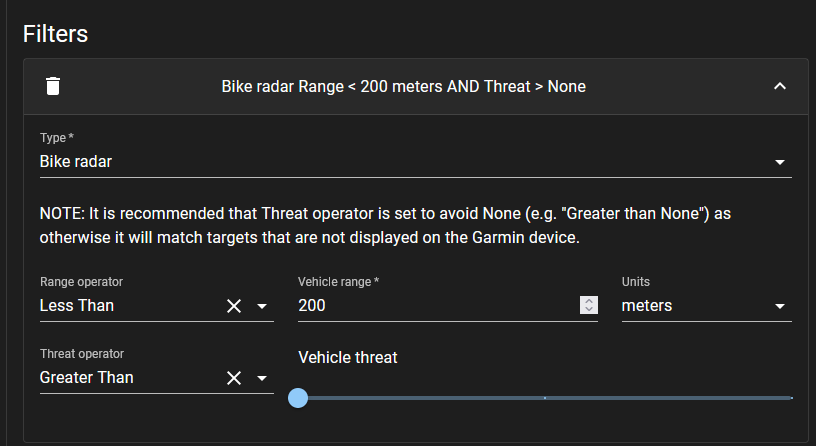Screen dimensions: 816x446
Task: Collapse the Bike radar filter panel
Action: 780,86
